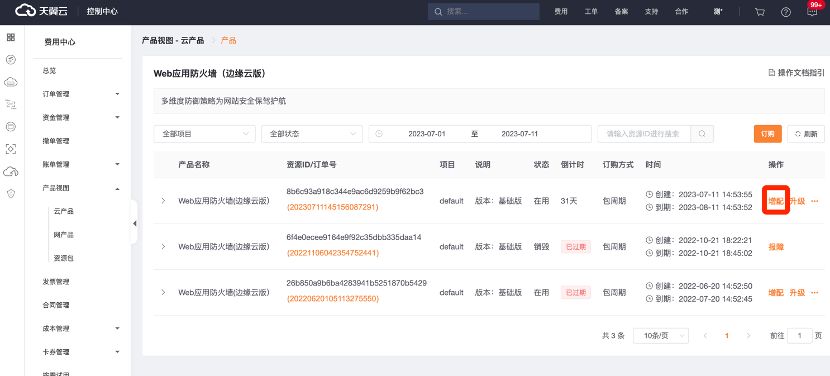
Task: Open the shopping cart icon in top bar
Action: 760,12
